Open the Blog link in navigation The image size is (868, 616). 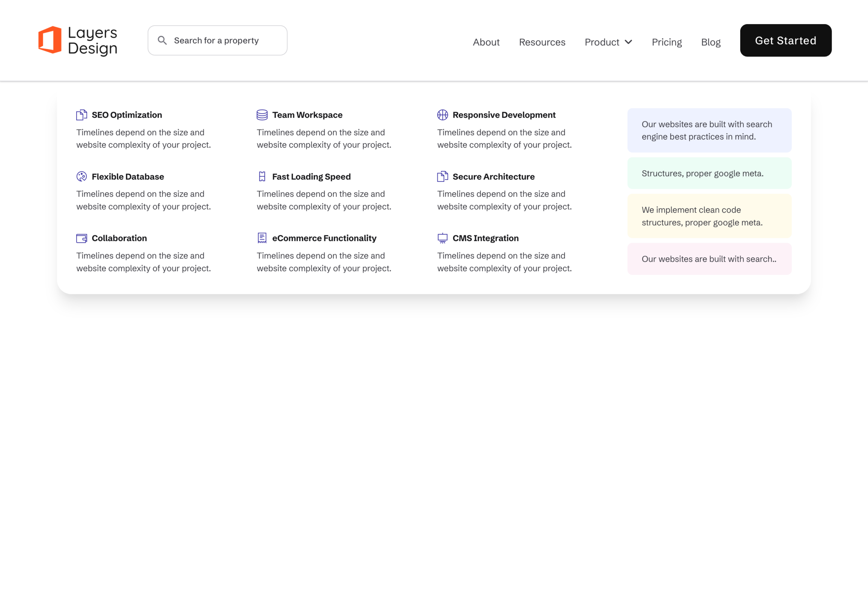coord(711,42)
